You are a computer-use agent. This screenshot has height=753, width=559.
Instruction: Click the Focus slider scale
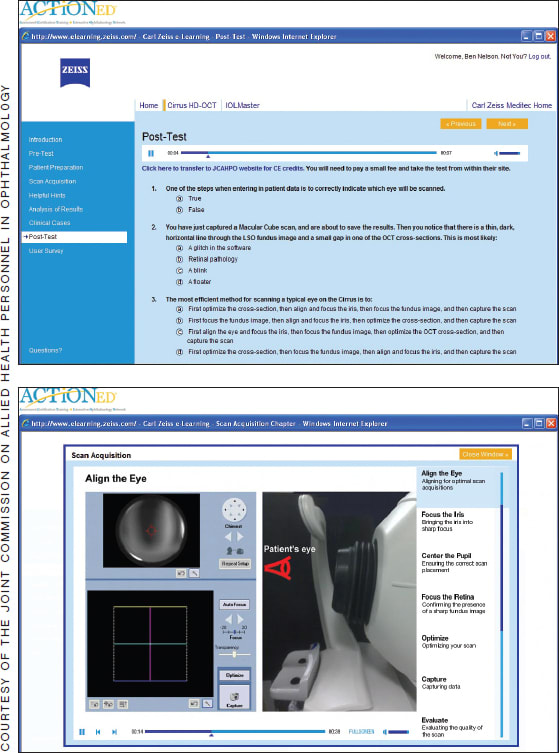pos(235,633)
